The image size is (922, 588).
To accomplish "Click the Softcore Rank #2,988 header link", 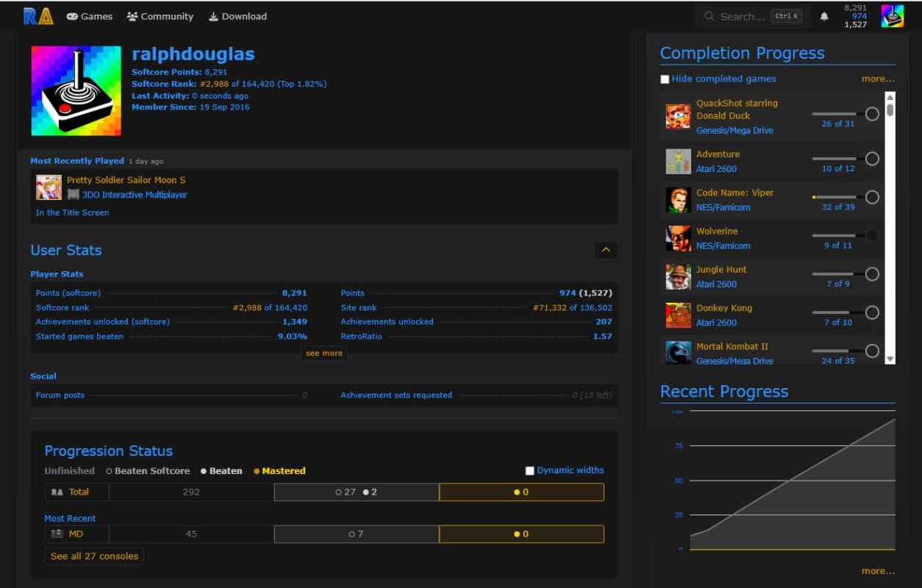I will coord(215,84).
